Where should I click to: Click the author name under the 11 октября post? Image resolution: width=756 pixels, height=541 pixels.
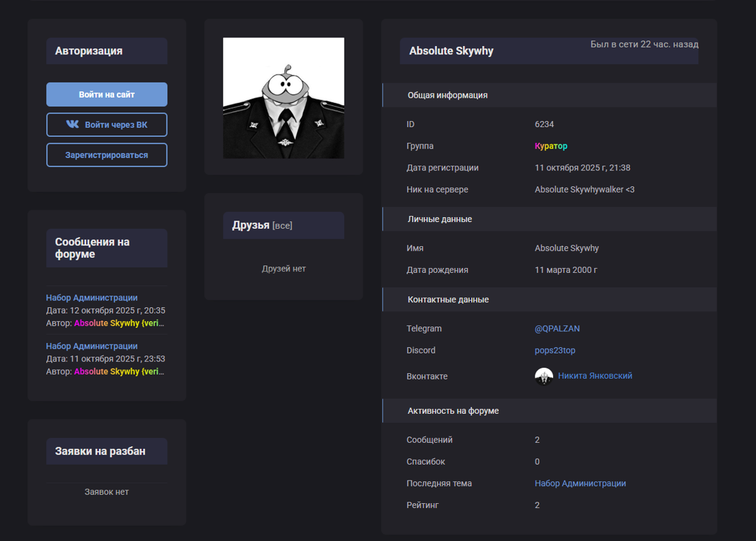(119, 371)
